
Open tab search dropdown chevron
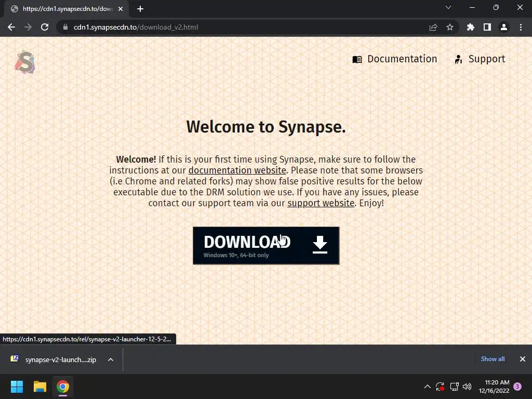click(x=448, y=7)
